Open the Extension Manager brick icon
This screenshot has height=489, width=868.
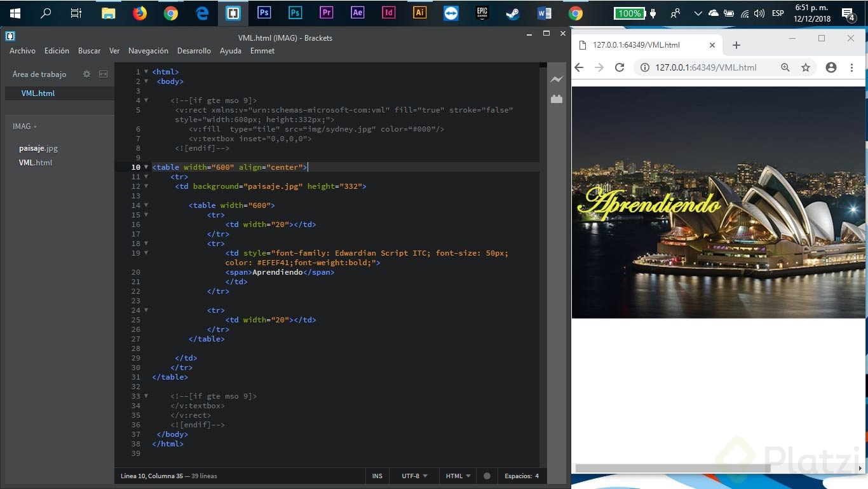click(x=557, y=99)
